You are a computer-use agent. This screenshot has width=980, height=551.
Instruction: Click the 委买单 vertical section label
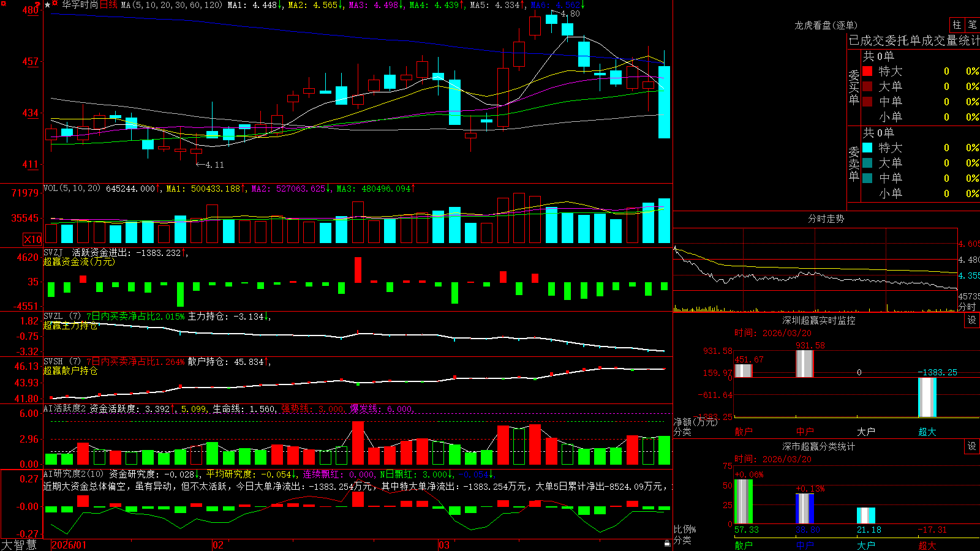(854, 87)
